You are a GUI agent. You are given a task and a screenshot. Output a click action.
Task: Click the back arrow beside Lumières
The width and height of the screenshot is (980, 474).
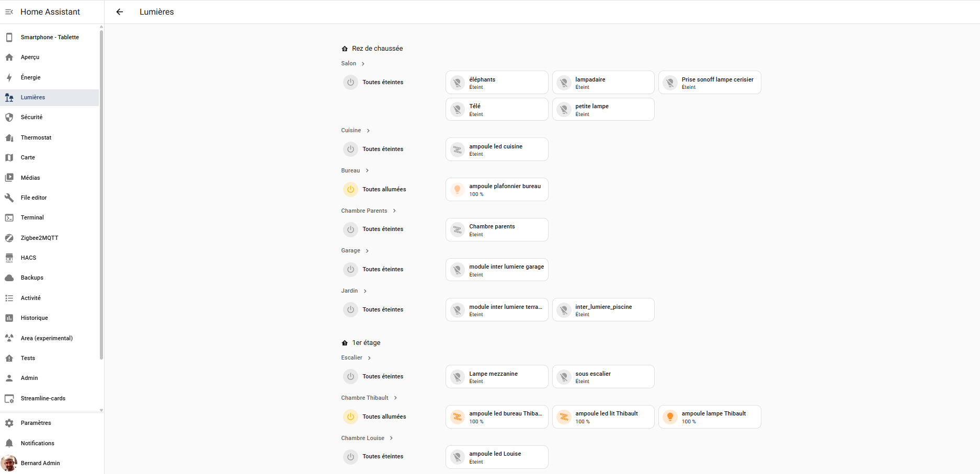coord(120,11)
